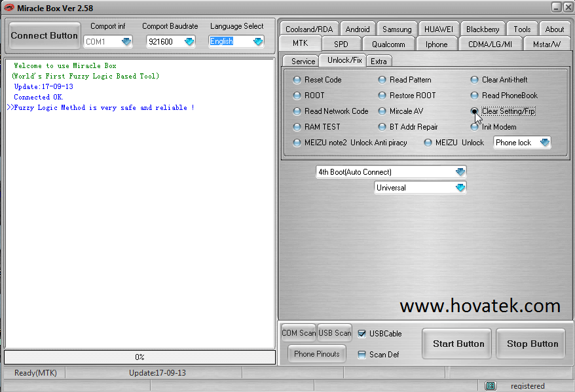Select the MTK tab

pos(301,43)
